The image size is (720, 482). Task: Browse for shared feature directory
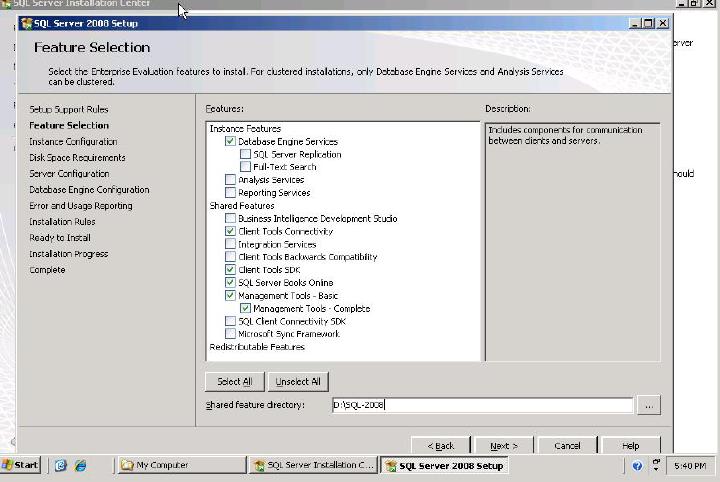coord(648,405)
